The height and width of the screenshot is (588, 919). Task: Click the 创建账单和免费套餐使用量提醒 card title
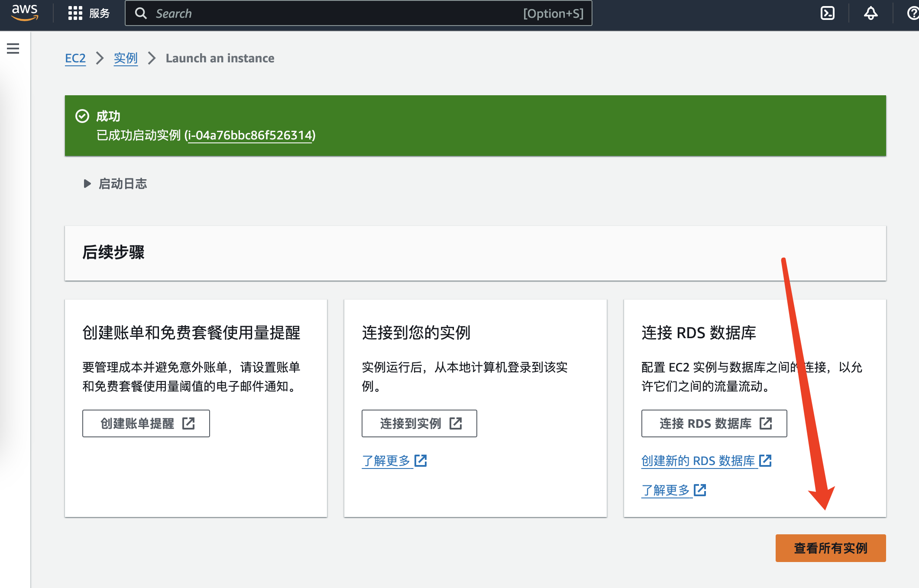click(x=191, y=333)
